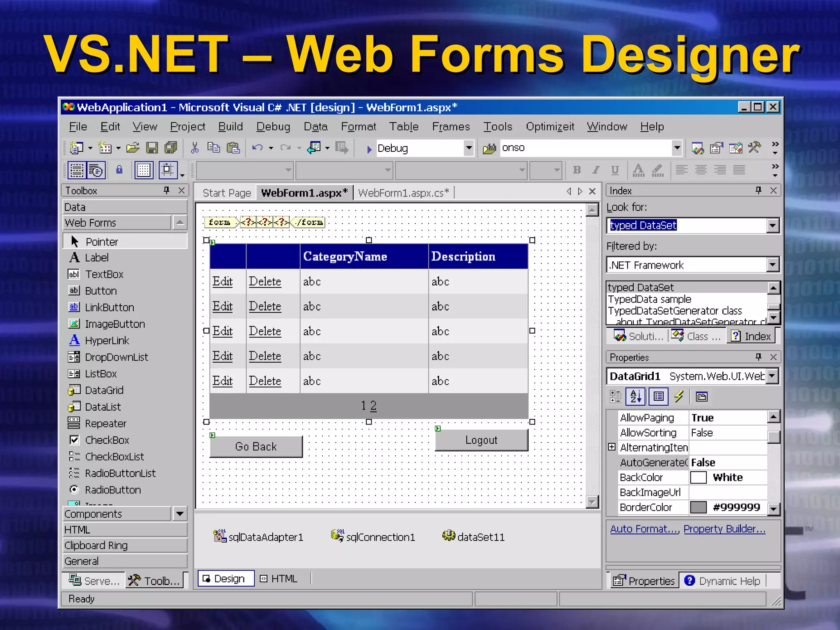Open the Debug configuration dropdown

(x=468, y=148)
